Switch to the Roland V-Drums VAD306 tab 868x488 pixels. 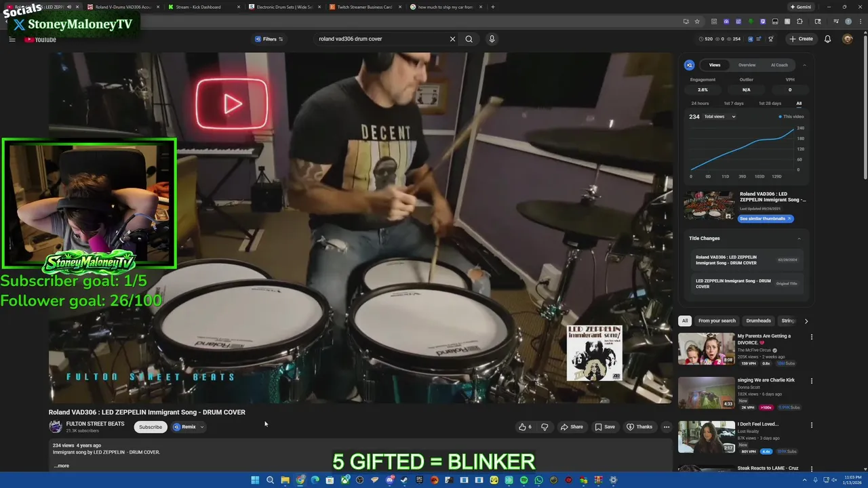point(122,7)
